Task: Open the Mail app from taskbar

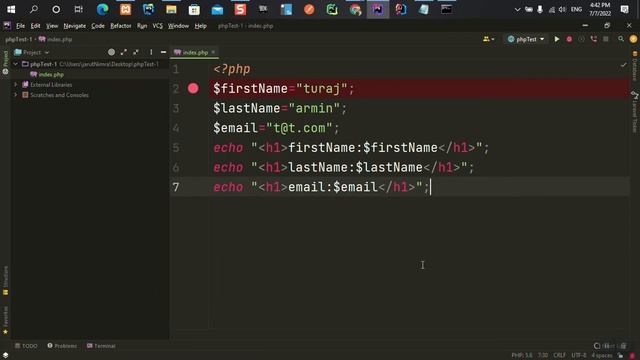Action: pyautogui.click(x=217, y=9)
